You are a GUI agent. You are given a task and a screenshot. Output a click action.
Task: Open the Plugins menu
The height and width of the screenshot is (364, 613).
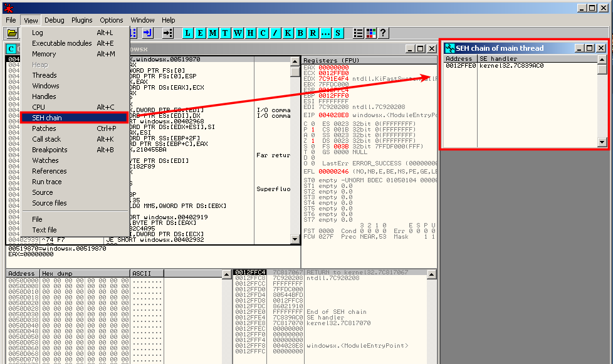[81, 19]
